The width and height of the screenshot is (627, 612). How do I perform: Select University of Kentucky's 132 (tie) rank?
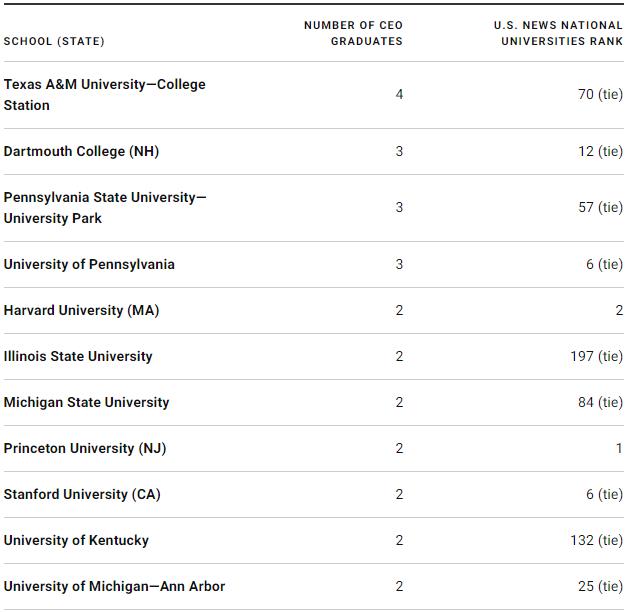pos(596,540)
